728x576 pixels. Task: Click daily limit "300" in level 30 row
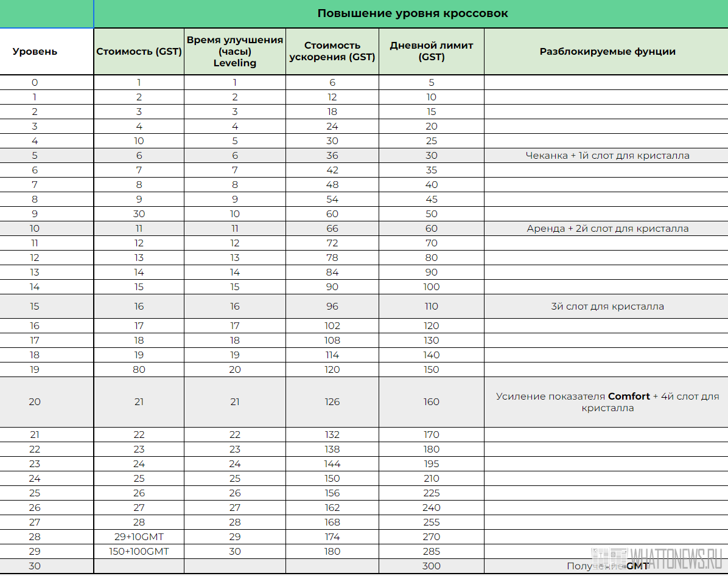pyautogui.click(x=432, y=566)
